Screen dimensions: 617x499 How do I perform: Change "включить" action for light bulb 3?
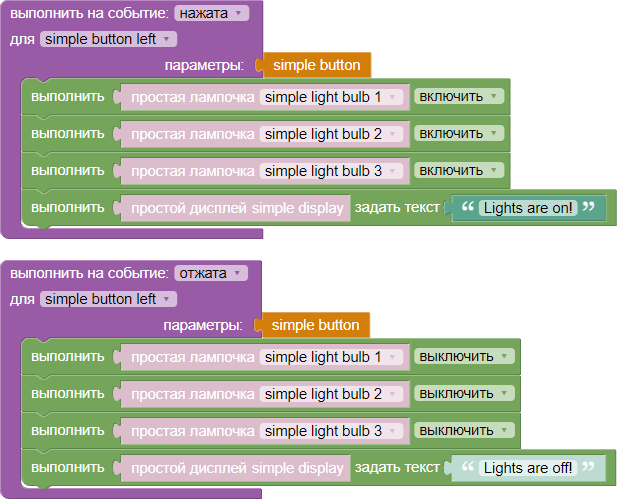pos(458,171)
